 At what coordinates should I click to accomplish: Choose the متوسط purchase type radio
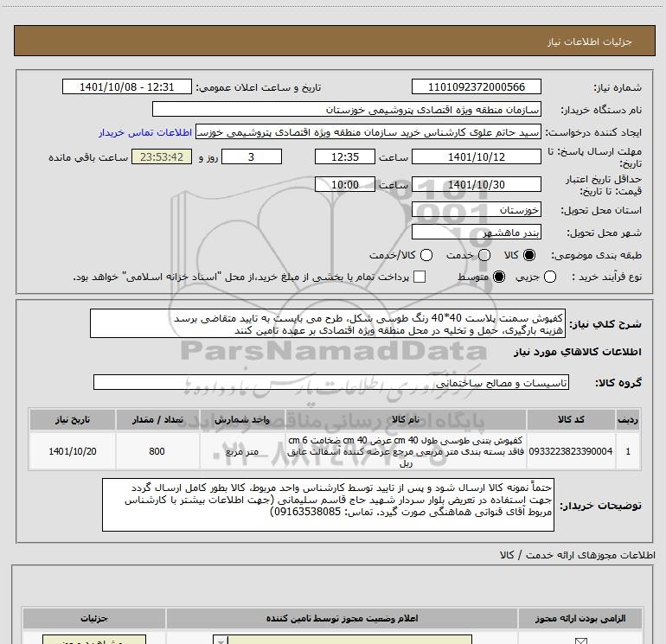(x=499, y=277)
